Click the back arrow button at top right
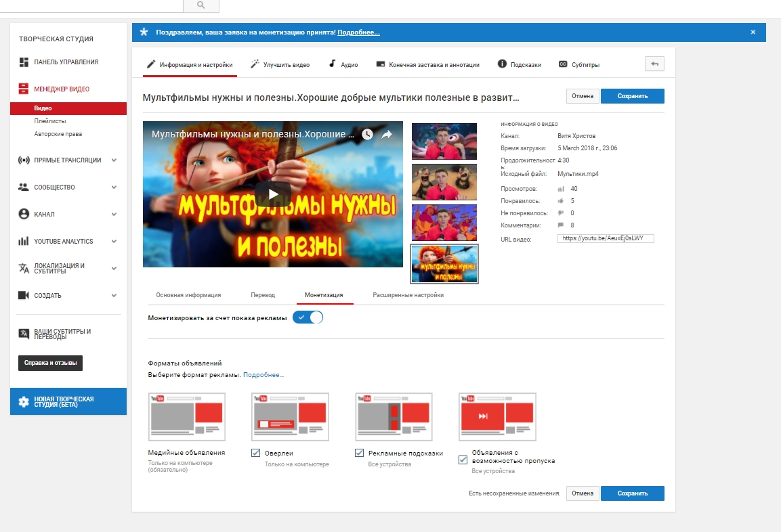This screenshot has height=532, width=781. point(654,64)
